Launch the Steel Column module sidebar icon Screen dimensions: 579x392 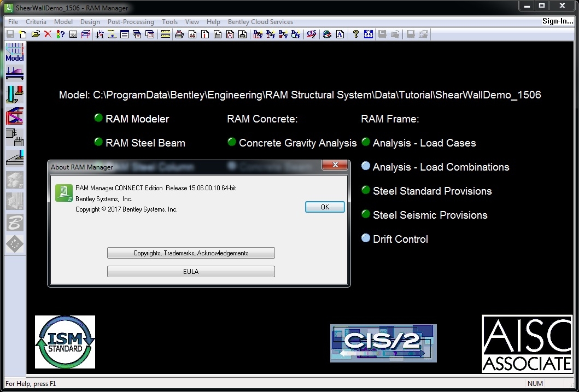[x=15, y=94]
